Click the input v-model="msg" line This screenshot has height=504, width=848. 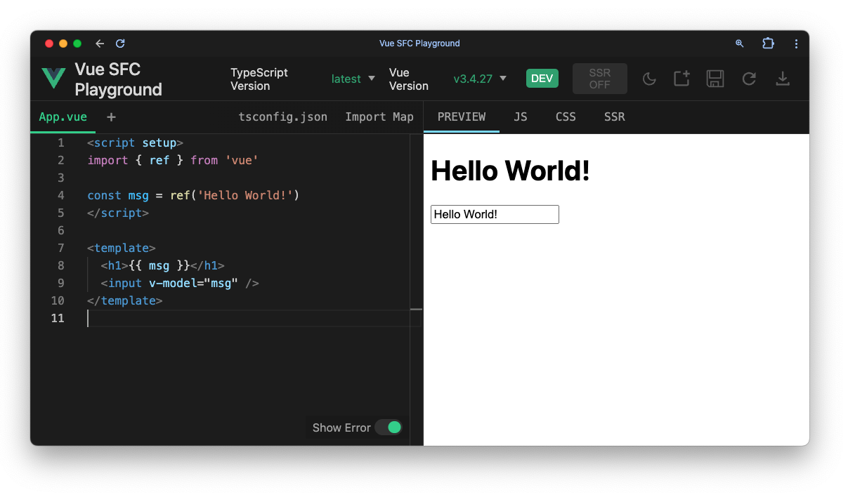pos(180,284)
